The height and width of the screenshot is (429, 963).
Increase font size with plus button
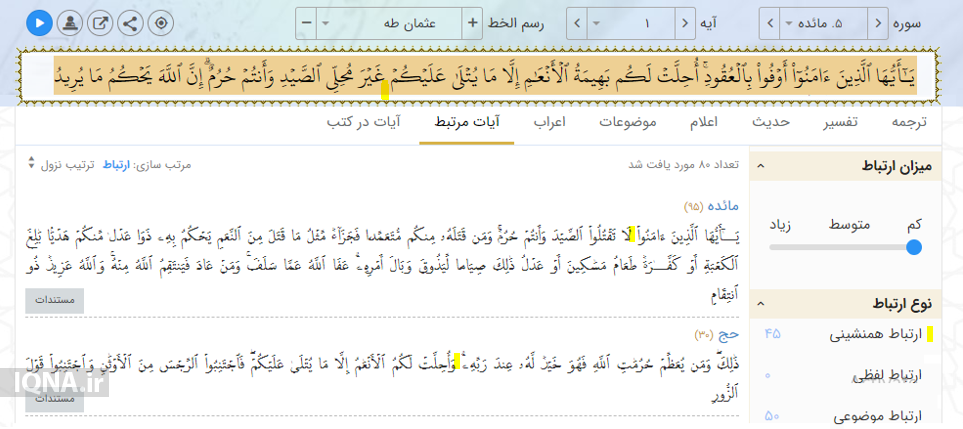[473, 22]
